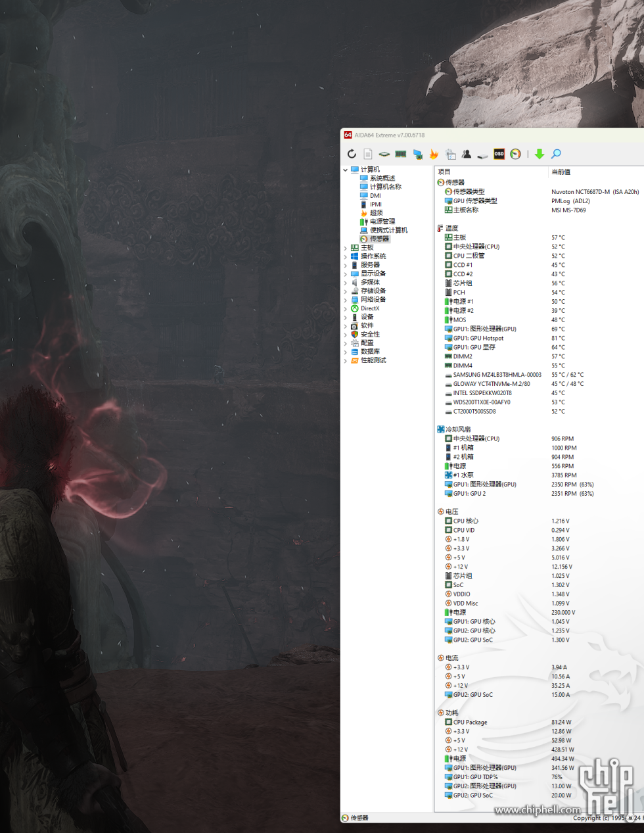Screen dimensions: 644x833
Task: Expand the 服务器 tree branch
Action: tap(346, 265)
